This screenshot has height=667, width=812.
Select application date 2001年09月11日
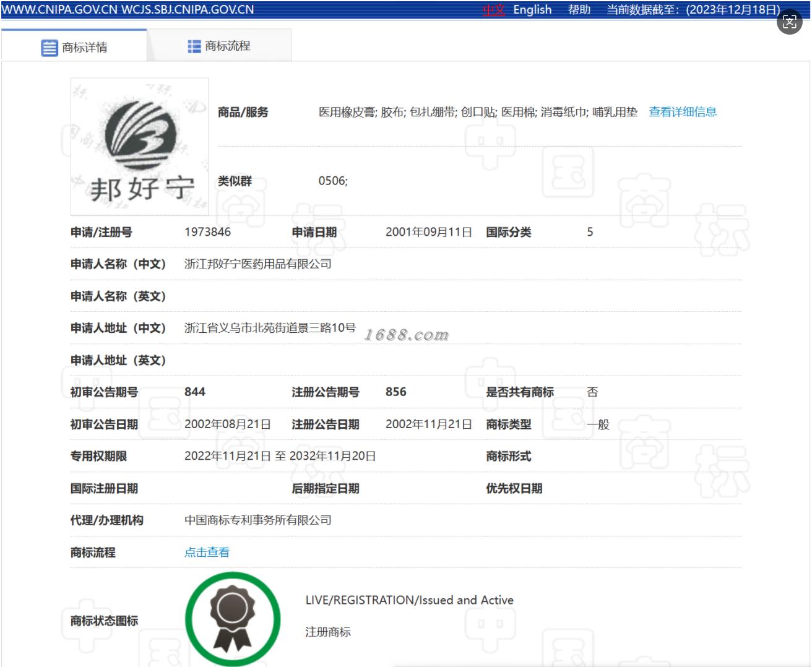pyautogui.click(x=429, y=232)
